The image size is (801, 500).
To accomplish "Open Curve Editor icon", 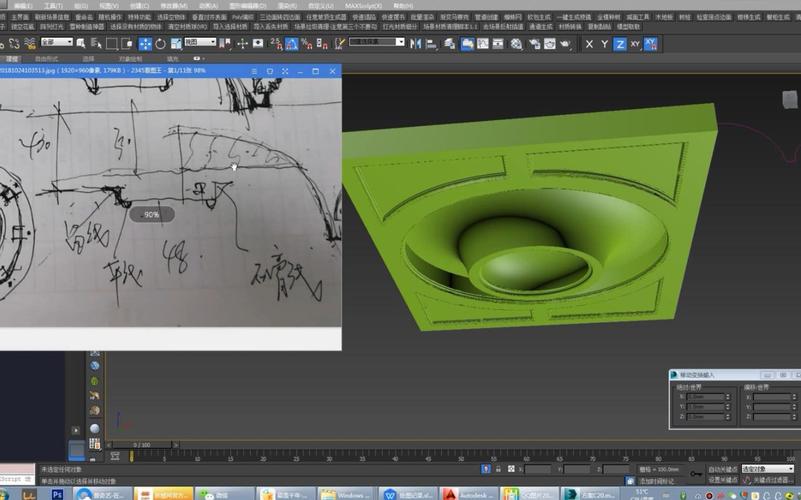I will click(483, 44).
